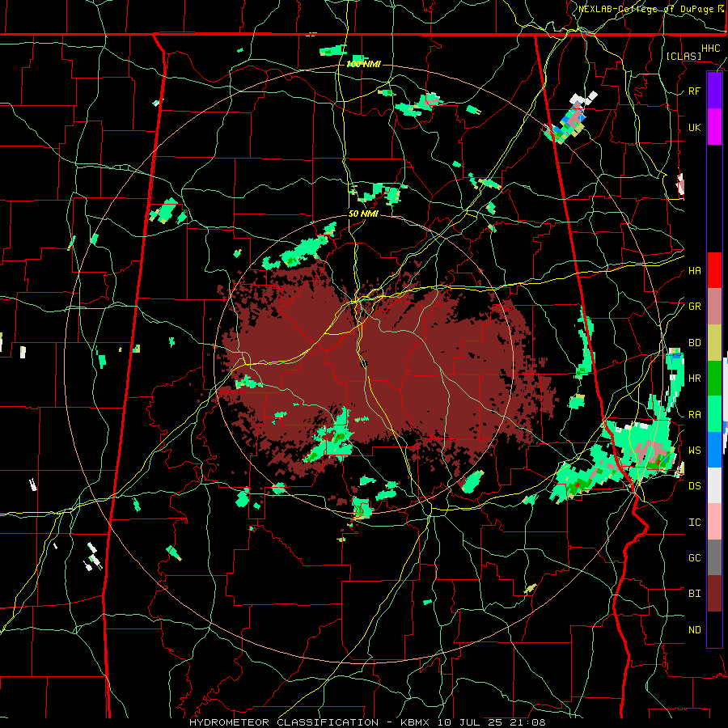Viewport: 728px width, 728px height.
Task: Click the 'HHC' product code text
Action: point(711,49)
